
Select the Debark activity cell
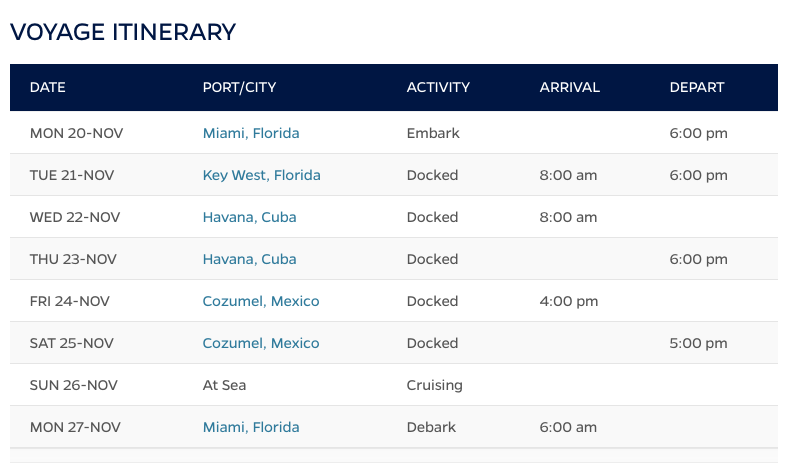[432, 427]
